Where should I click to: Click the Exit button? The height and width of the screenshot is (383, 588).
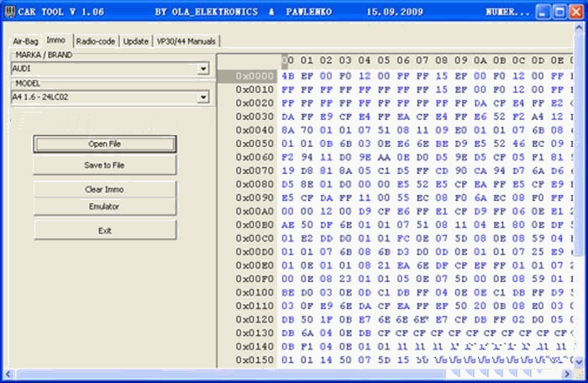coord(105,230)
